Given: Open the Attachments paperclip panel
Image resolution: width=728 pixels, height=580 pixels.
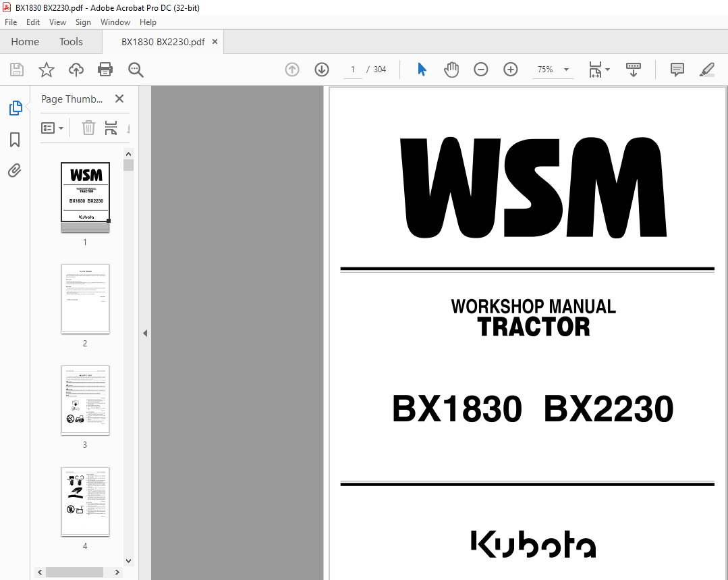Looking at the screenshot, I should (x=15, y=171).
